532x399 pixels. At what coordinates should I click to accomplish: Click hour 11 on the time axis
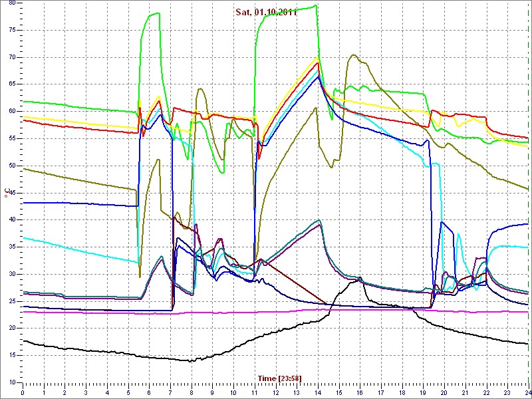click(254, 392)
